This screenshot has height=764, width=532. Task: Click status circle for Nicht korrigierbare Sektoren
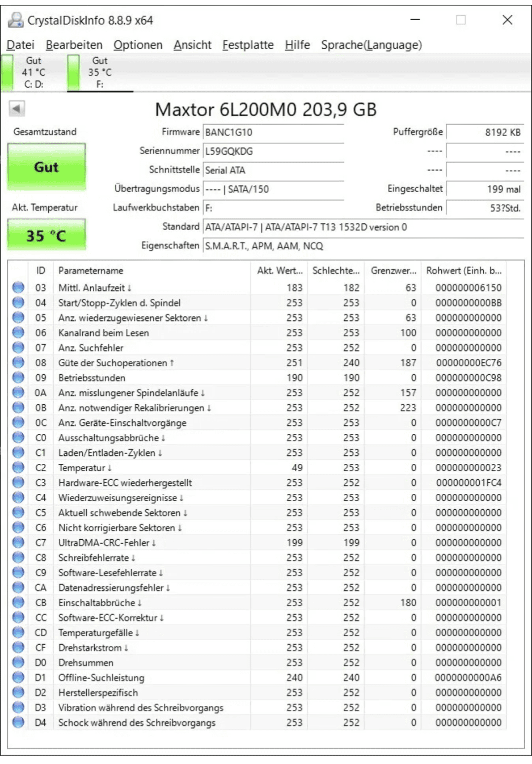pos(18,527)
